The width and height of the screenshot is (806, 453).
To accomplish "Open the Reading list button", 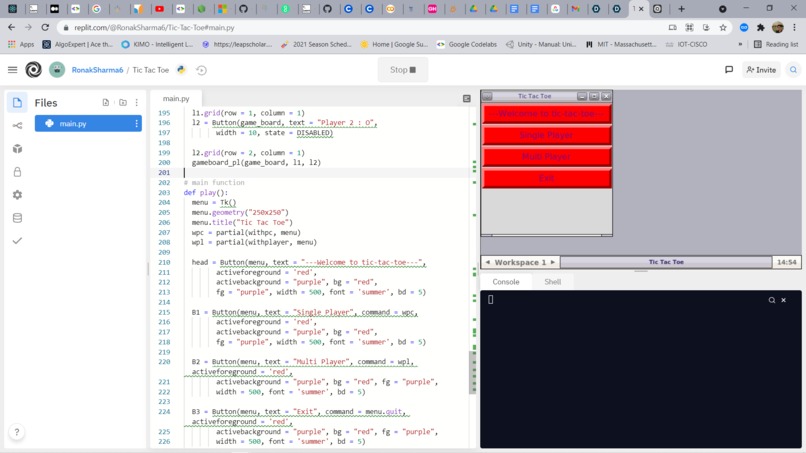I will pos(776,44).
